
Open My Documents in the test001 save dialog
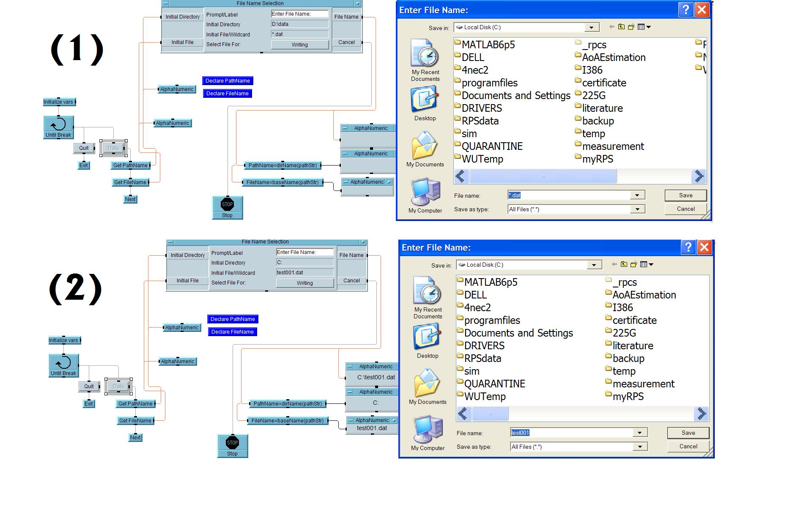coord(428,386)
